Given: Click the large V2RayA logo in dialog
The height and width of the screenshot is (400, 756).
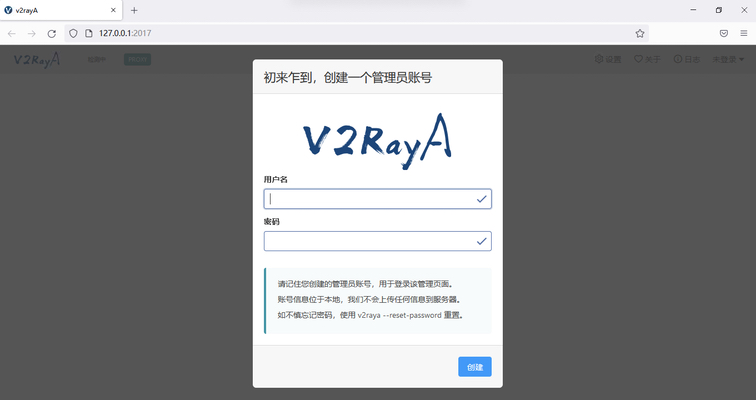Looking at the screenshot, I should pyautogui.click(x=378, y=141).
